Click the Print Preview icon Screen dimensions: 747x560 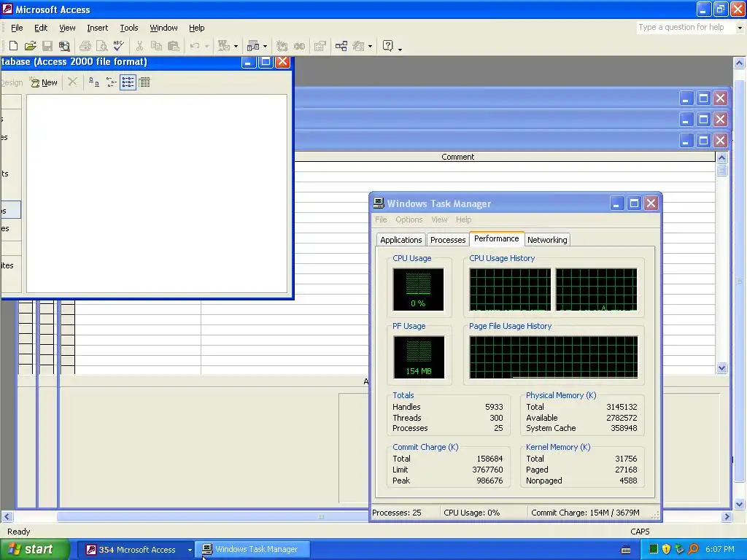[101, 46]
